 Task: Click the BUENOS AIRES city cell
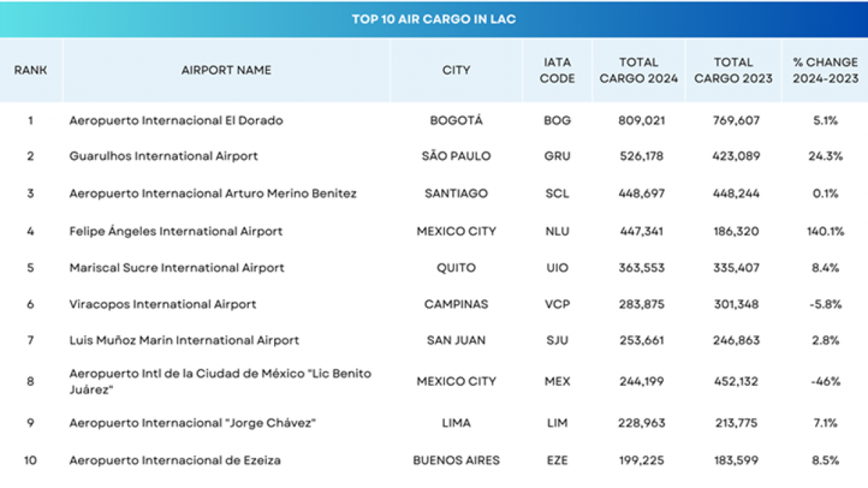point(456,460)
